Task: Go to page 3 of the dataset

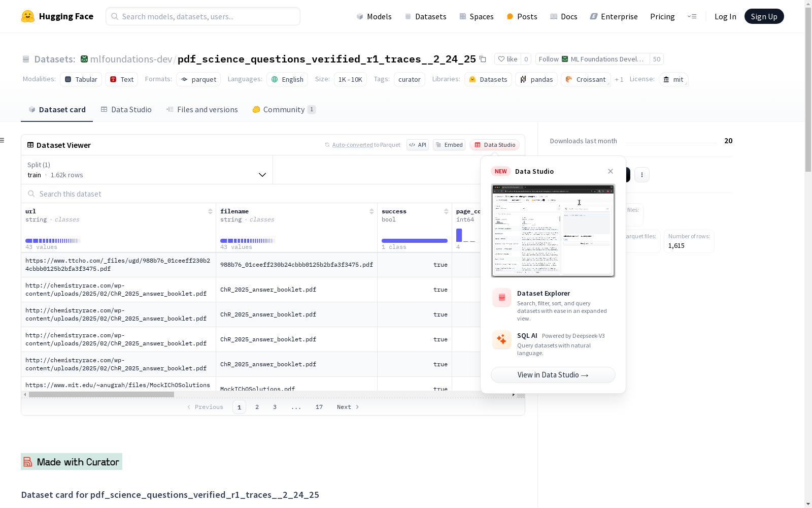Action: coord(275,407)
